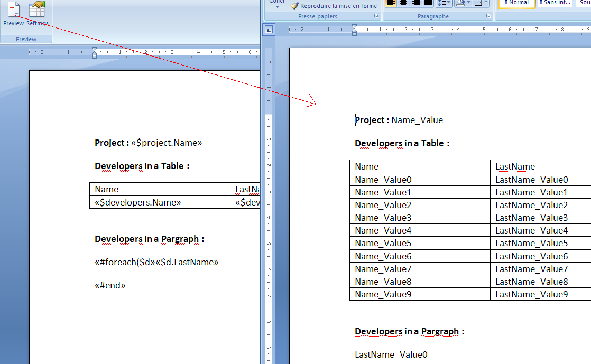The image size is (591, 364).
Task: Click Developers in a Pargraph heading, right document
Action: pos(410,332)
